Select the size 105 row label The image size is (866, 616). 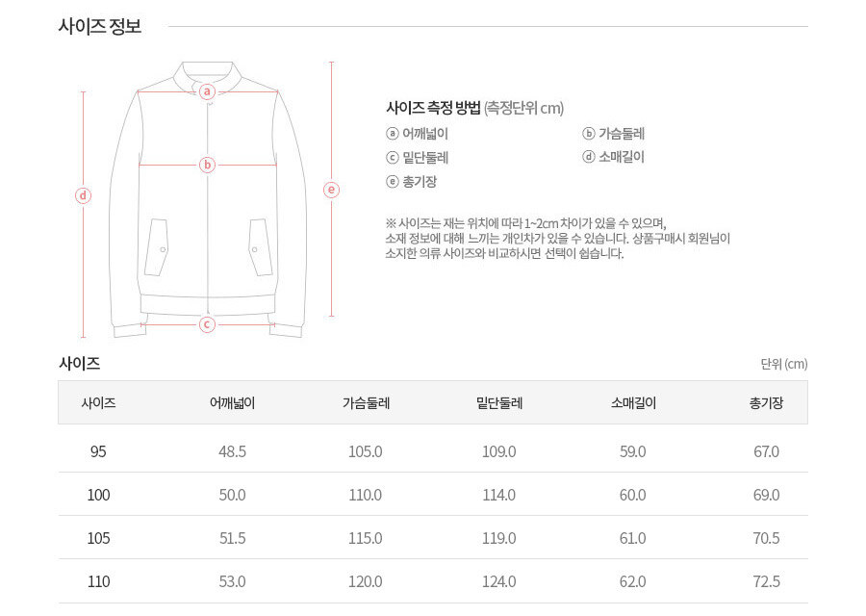[x=98, y=538]
